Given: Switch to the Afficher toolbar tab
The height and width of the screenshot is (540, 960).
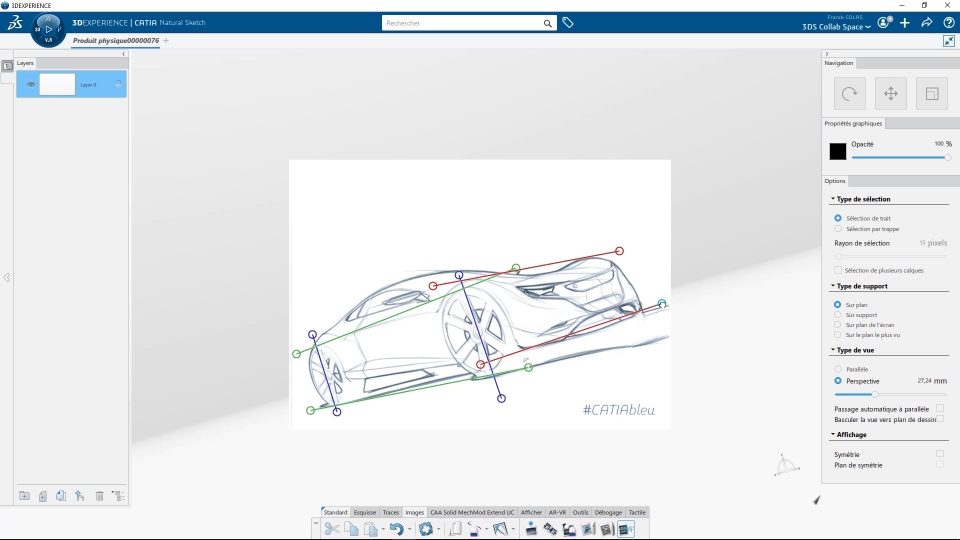Looking at the screenshot, I should (531, 512).
